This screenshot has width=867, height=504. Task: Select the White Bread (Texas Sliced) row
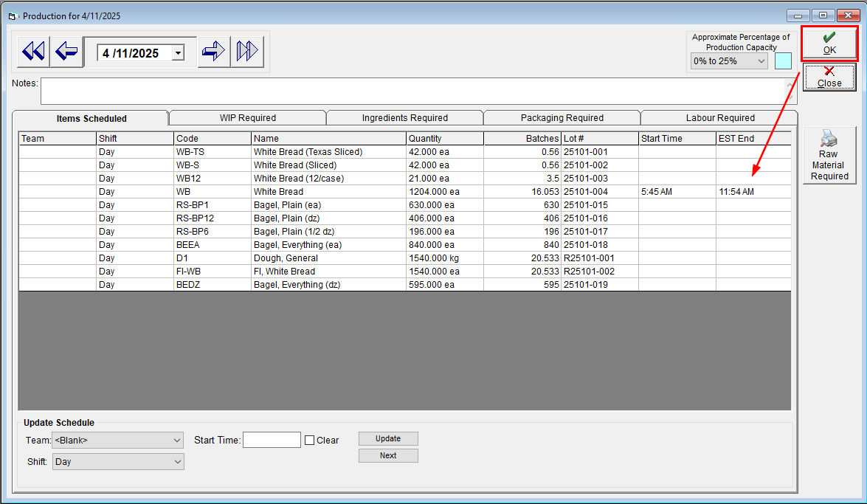pyautogui.click(x=405, y=151)
